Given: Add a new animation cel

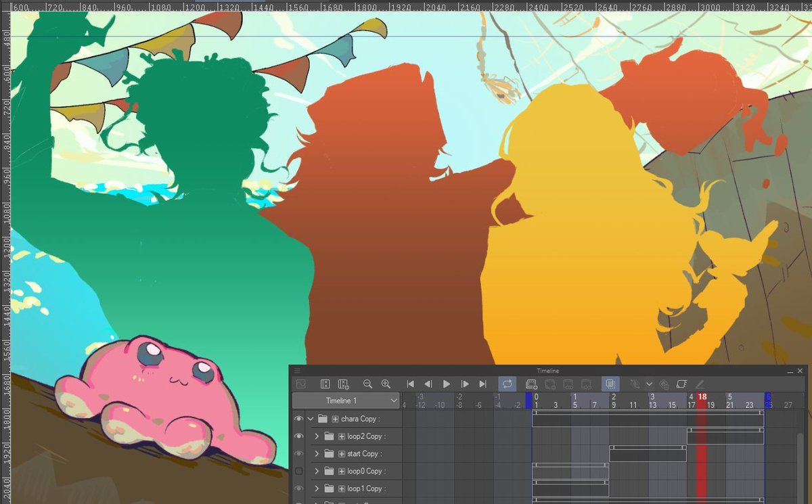Looking at the screenshot, I should coord(550,384).
